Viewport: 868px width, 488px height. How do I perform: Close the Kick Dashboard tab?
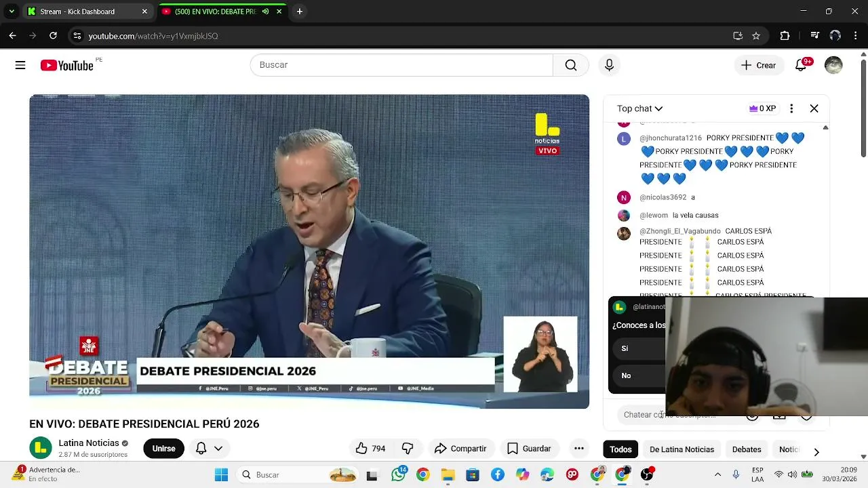(144, 12)
